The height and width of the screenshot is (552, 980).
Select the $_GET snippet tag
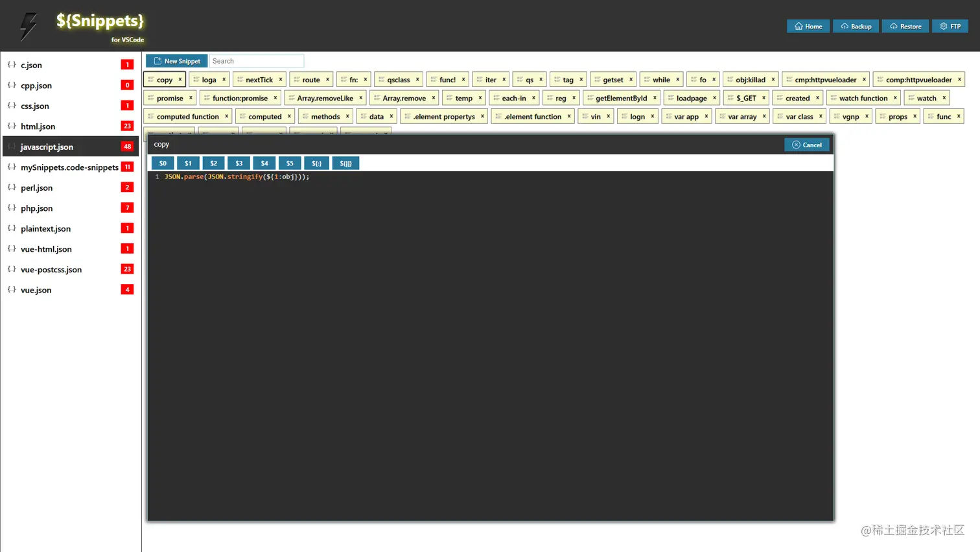click(x=746, y=98)
